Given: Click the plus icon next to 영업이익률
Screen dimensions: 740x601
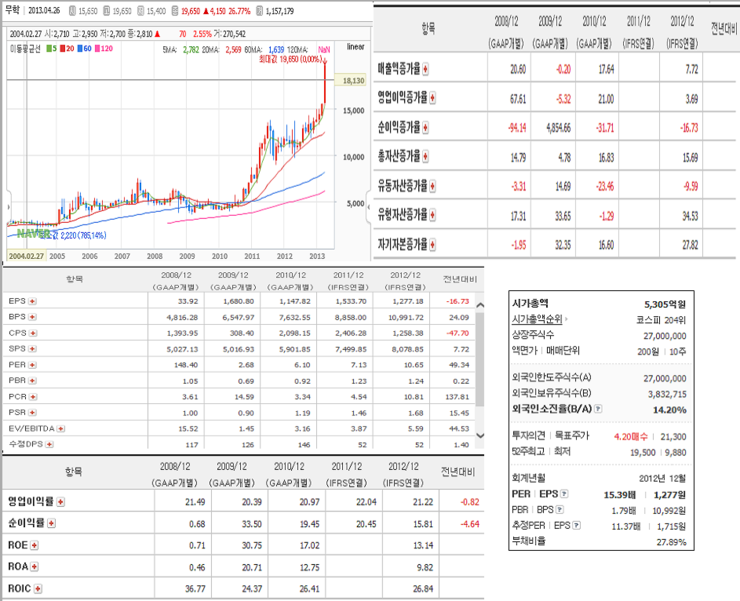Looking at the screenshot, I should pyautogui.click(x=60, y=502).
